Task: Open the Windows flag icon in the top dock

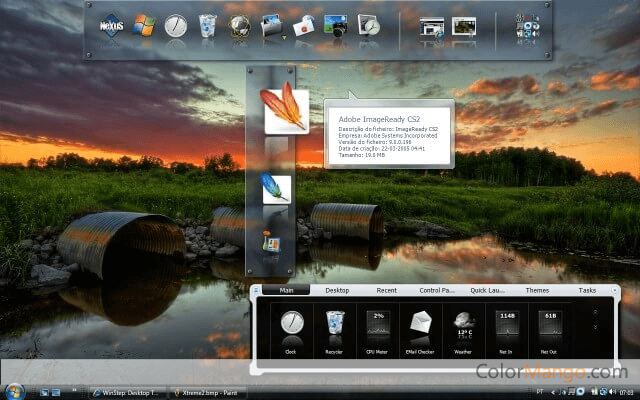Action: [x=144, y=25]
